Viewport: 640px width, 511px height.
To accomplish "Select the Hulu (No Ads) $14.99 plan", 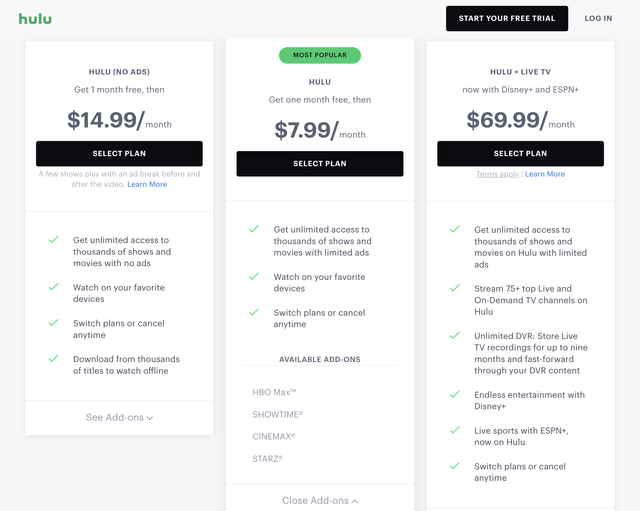I will tap(119, 153).
